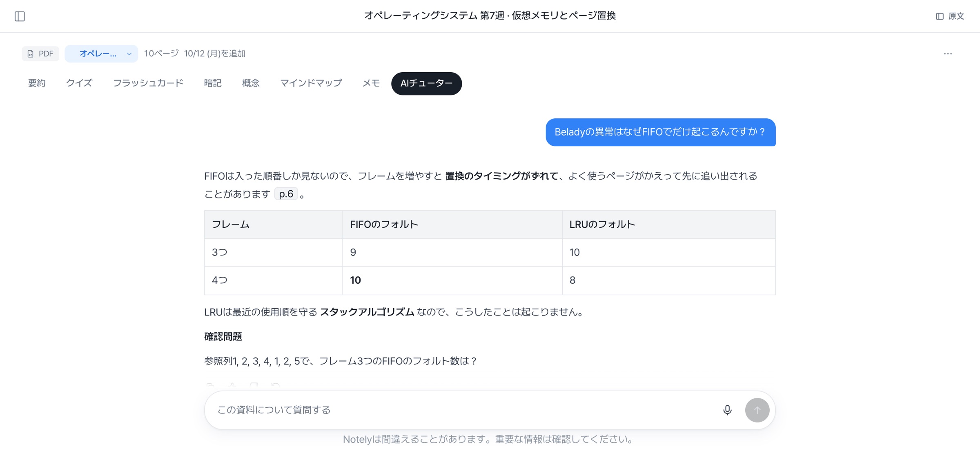Viewport: 980px width, 449px height.
Task: Open the three-dot more options menu
Action: point(948,53)
